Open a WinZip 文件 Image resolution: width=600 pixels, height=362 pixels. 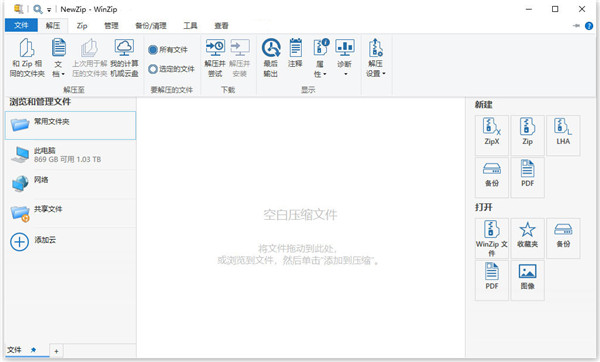click(492, 238)
